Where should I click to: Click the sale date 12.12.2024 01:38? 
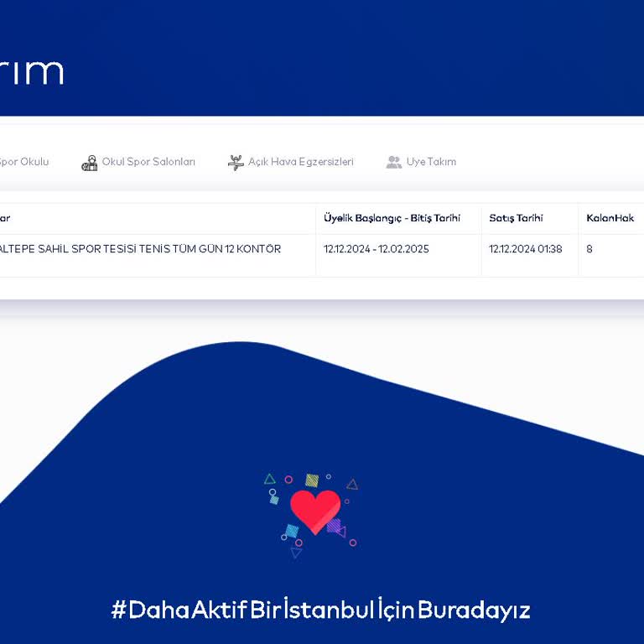[525, 249]
